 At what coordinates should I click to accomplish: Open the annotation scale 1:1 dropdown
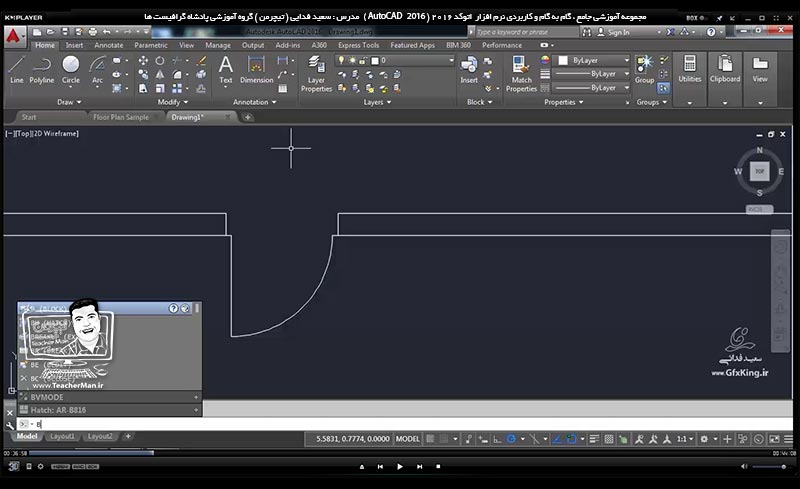(685, 439)
